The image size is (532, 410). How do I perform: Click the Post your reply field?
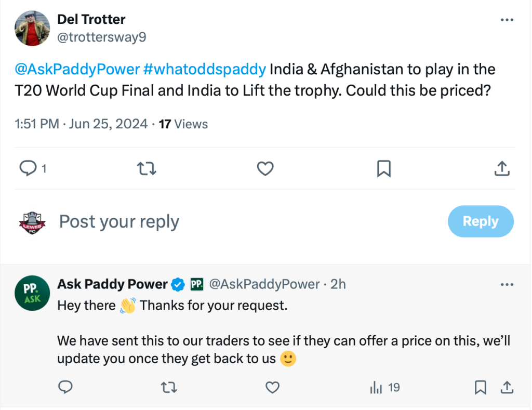click(x=119, y=221)
